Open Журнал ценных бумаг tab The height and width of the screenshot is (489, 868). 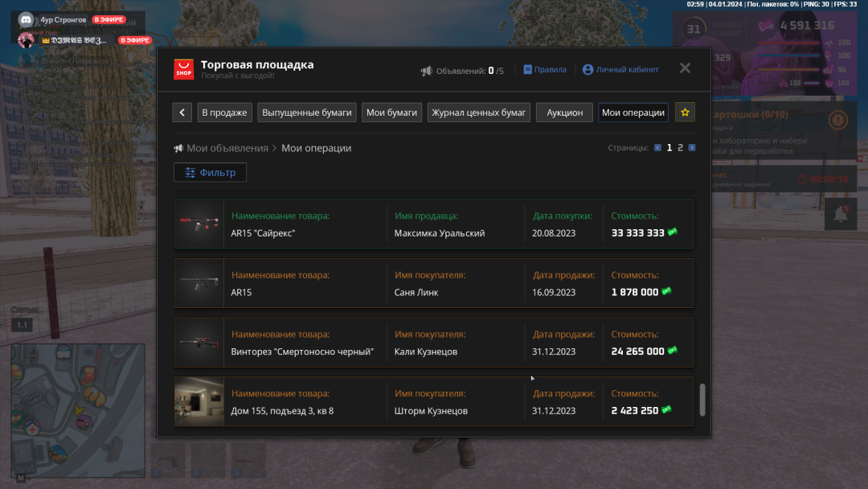coord(478,113)
